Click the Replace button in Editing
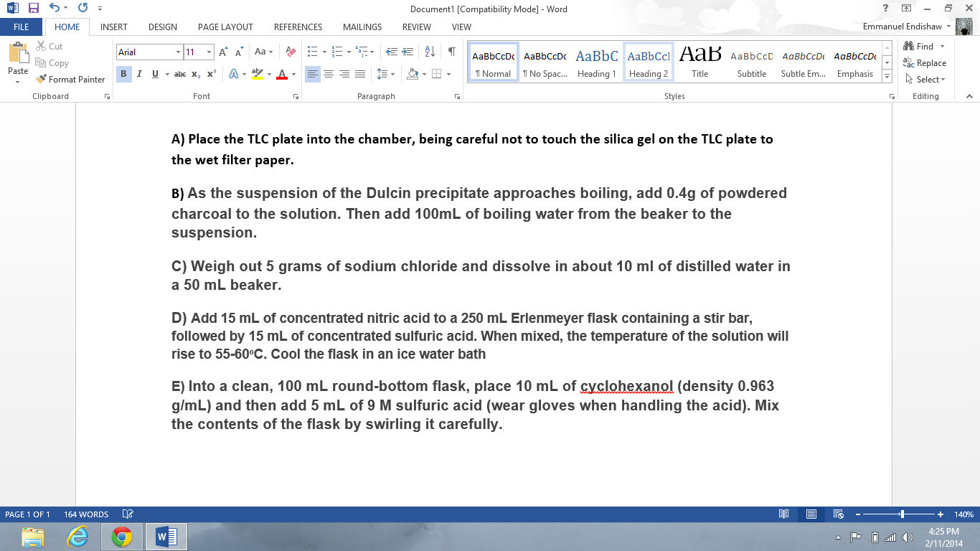Screen dimensions: 980x551 (925, 63)
